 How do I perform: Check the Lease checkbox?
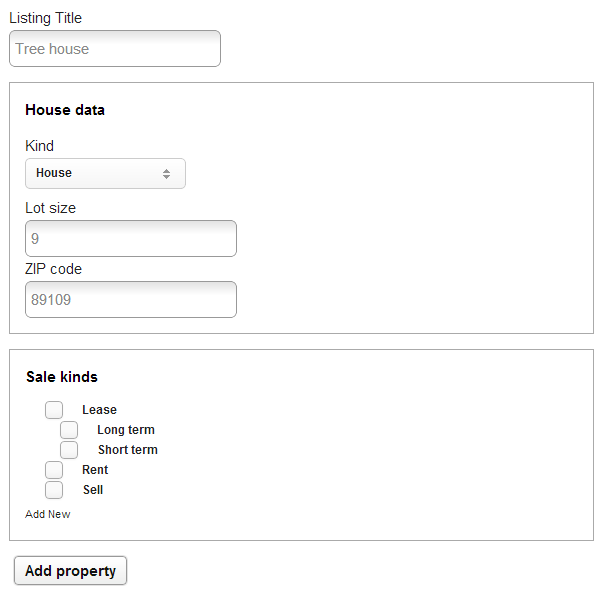coord(54,410)
